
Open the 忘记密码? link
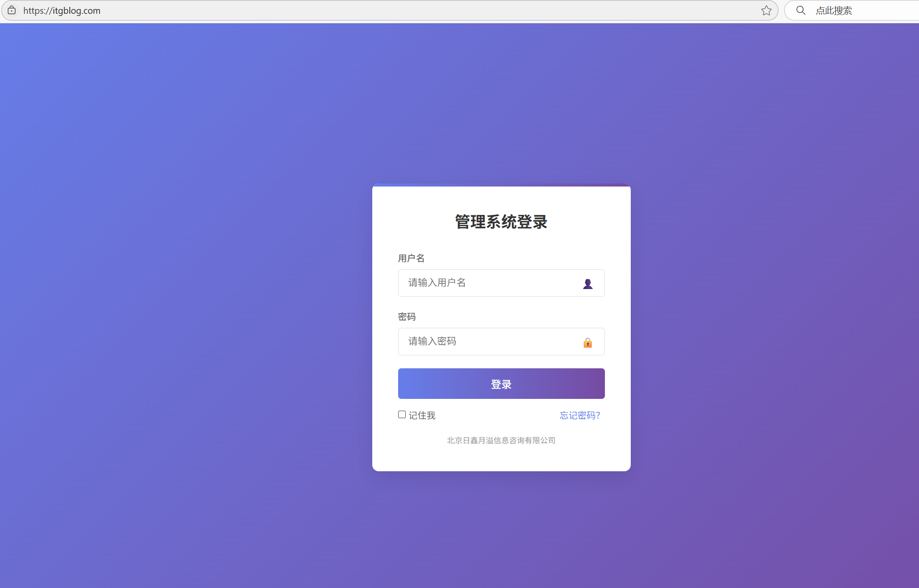(579, 415)
